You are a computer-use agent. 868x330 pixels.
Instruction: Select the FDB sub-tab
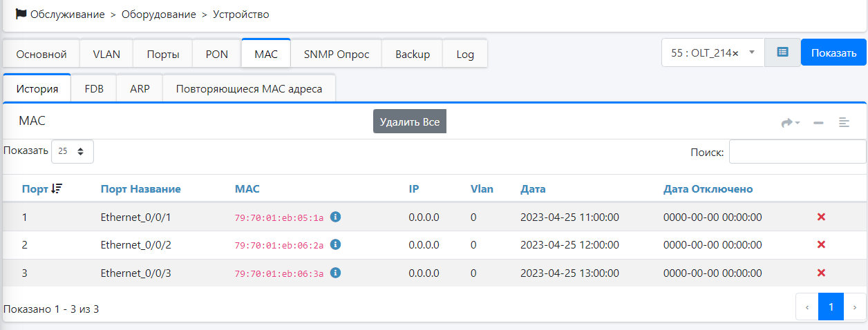pos(94,88)
